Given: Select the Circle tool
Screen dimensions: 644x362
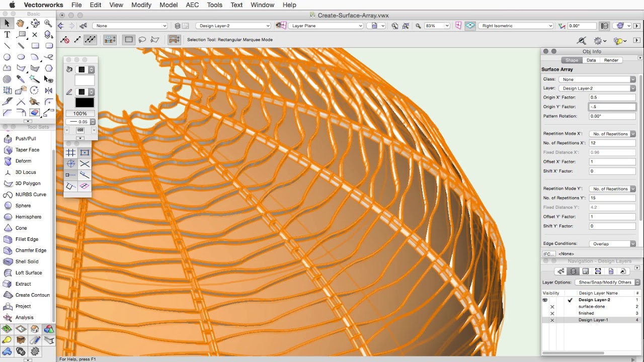Looking at the screenshot, I should click(7, 57).
